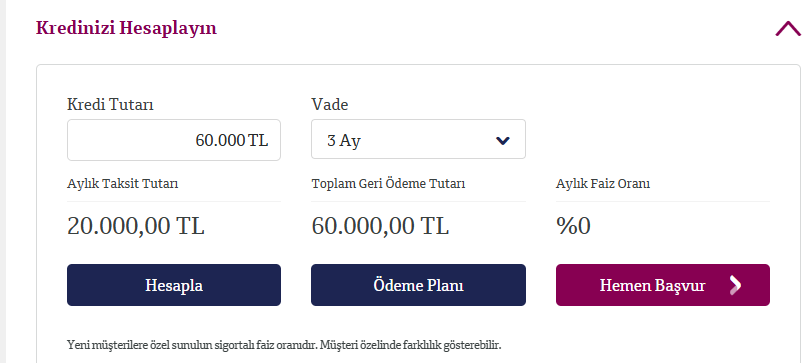Screen dimensions: 811x363
Task: Click the Aylık Faiz Oranı label
Action: [x=603, y=184]
